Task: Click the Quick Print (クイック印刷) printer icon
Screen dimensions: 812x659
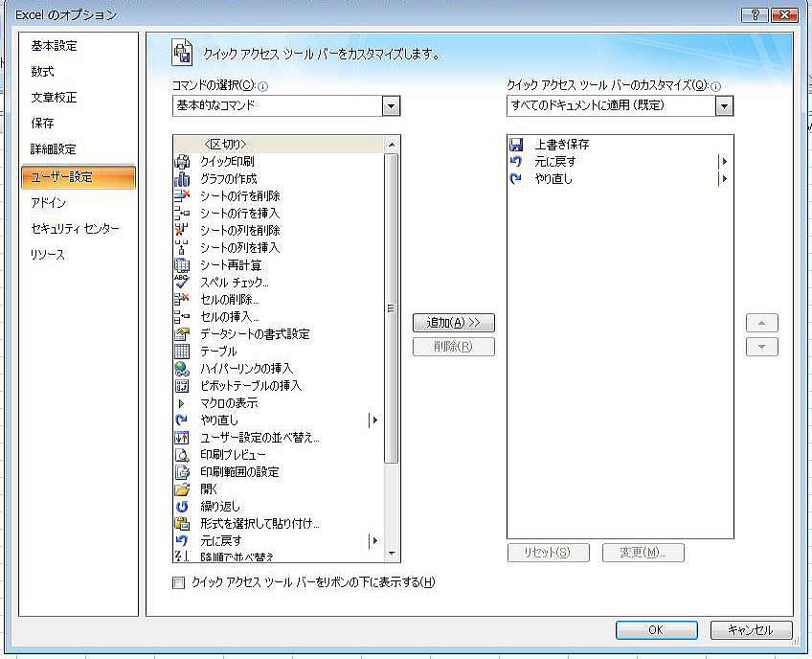Action: pyautogui.click(x=182, y=162)
